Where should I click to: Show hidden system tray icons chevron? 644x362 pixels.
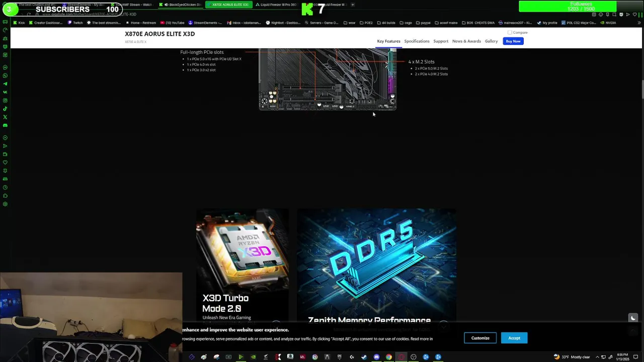click(597, 357)
